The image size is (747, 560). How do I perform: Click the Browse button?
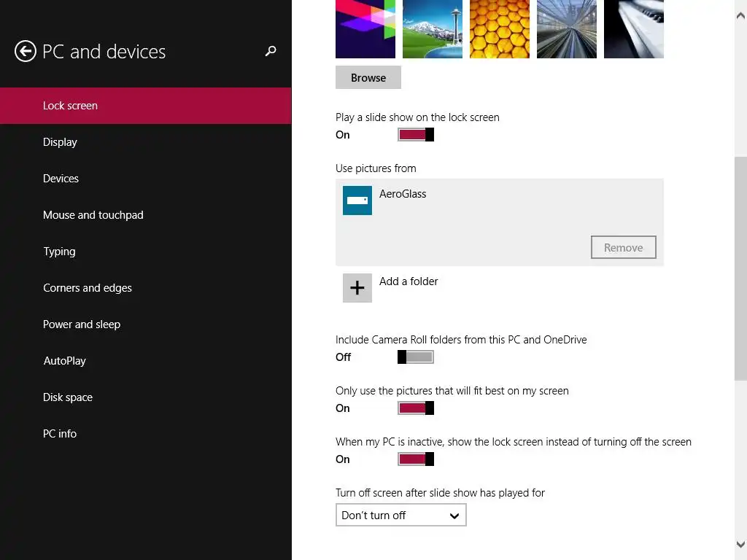coord(368,78)
